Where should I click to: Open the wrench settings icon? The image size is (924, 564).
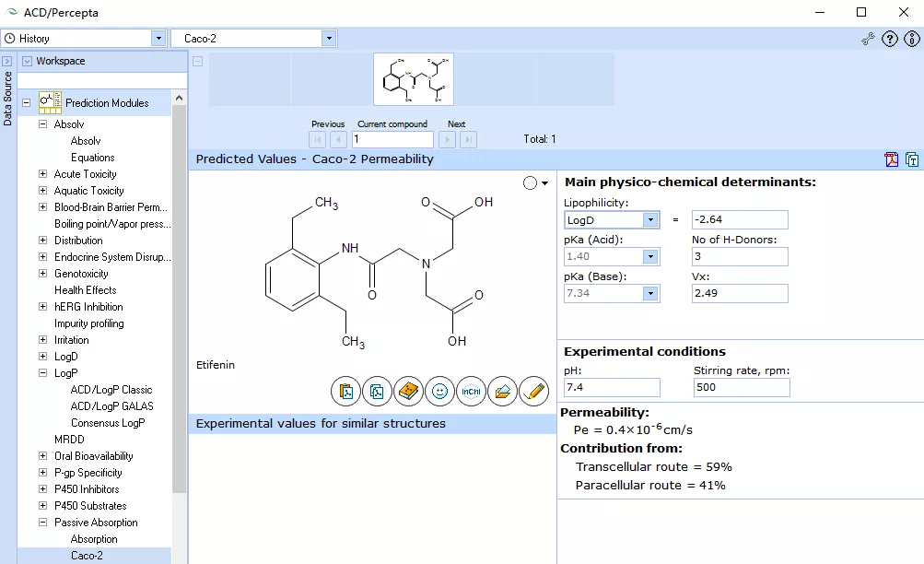868,39
